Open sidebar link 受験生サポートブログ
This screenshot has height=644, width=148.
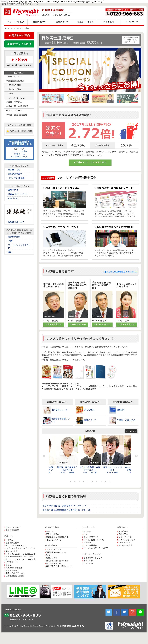[x=18, y=194]
